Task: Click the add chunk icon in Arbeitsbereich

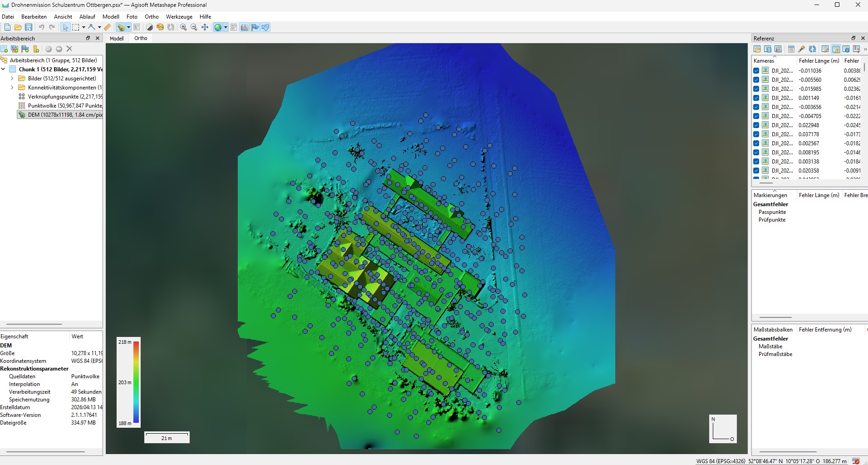Action: [x=4, y=49]
